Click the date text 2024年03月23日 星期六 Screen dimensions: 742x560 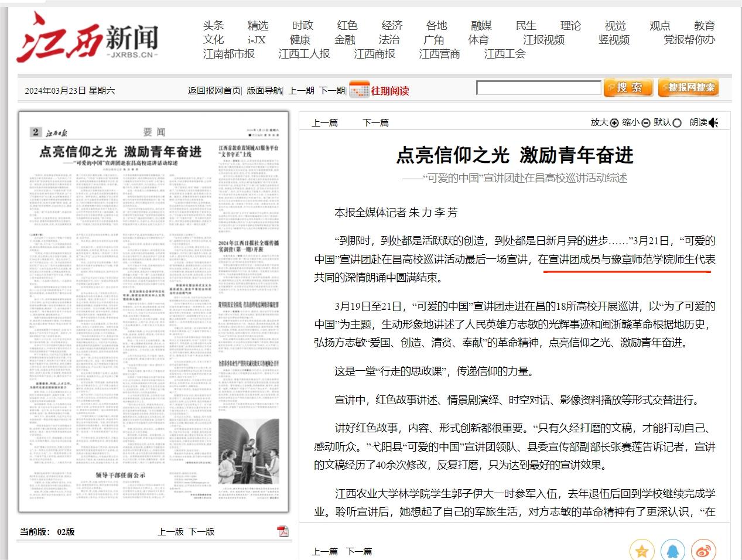click(70, 90)
